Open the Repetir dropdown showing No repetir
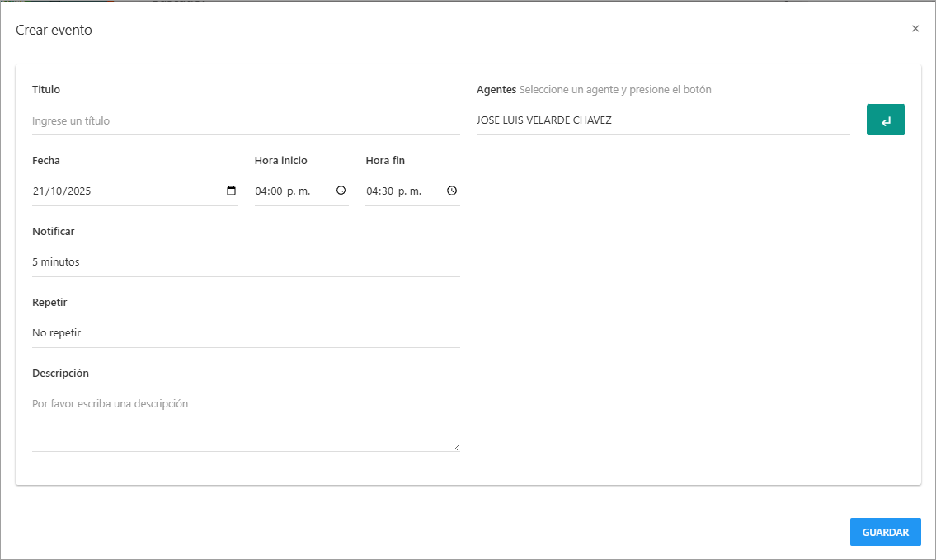Viewport: 936px width, 560px height. 245,333
